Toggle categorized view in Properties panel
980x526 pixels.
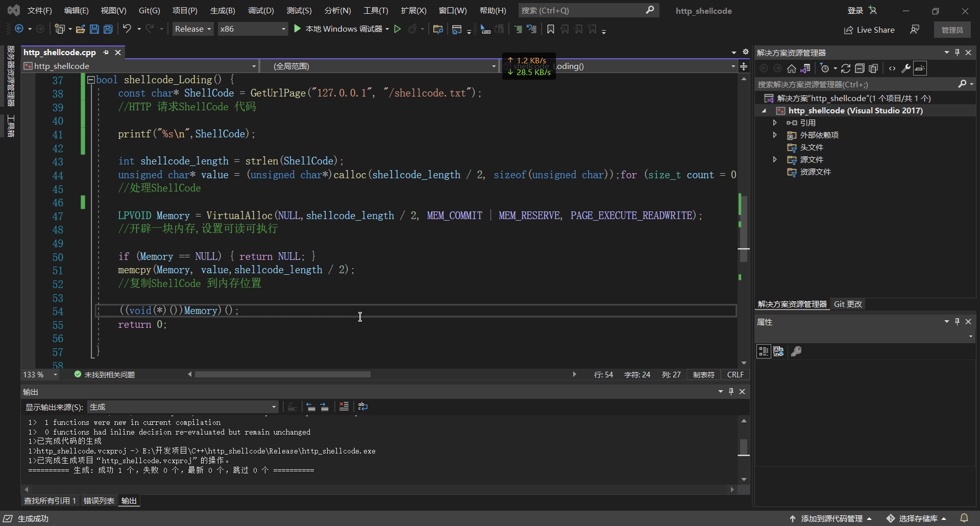764,351
